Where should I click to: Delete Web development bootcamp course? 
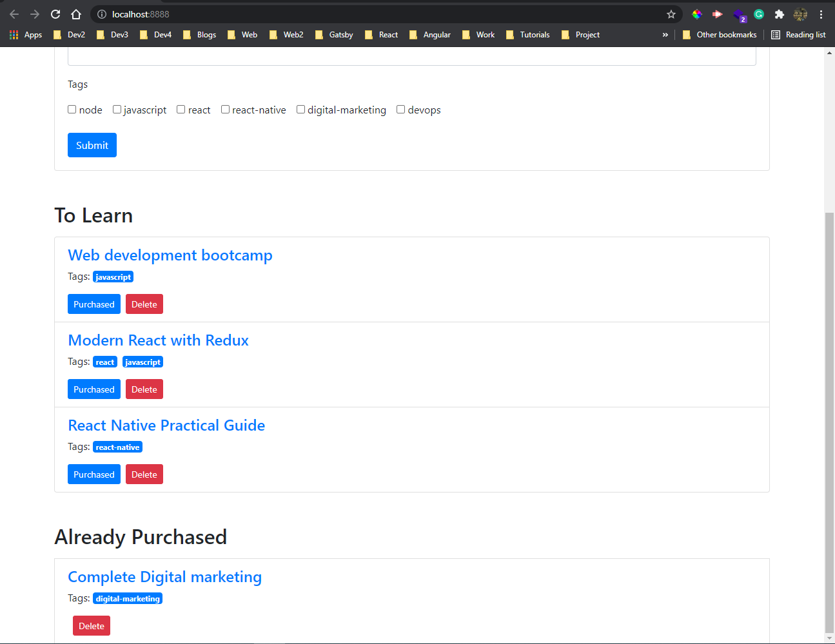pyautogui.click(x=144, y=304)
